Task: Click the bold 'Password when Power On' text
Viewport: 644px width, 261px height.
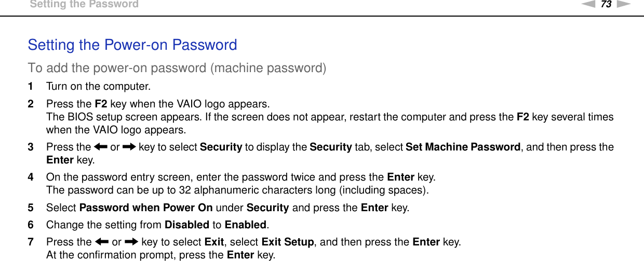Action: (x=145, y=208)
